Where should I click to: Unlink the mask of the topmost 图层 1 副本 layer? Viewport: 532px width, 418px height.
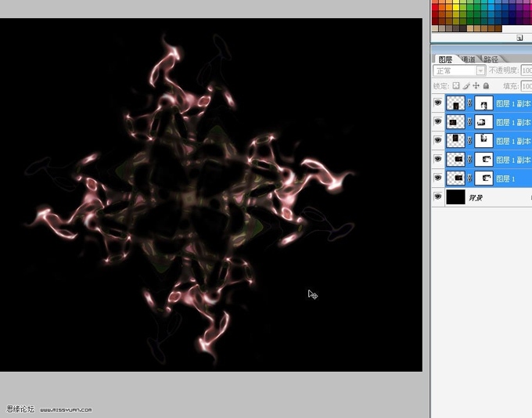point(469,103)
